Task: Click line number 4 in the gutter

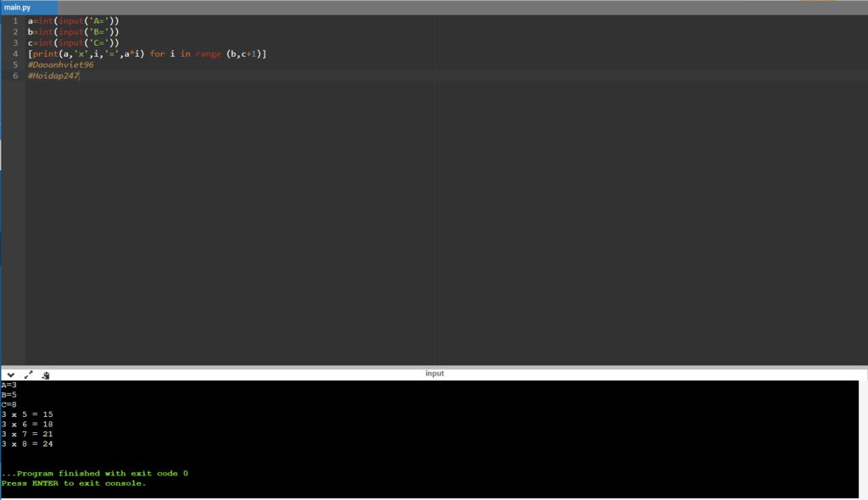Action: pyautogui.click(x=15, y=53)
